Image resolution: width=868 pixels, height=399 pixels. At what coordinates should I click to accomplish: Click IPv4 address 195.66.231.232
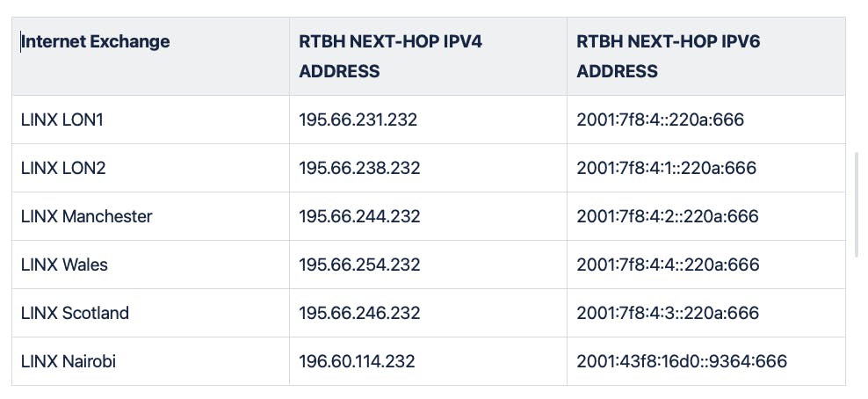point(358,120)
